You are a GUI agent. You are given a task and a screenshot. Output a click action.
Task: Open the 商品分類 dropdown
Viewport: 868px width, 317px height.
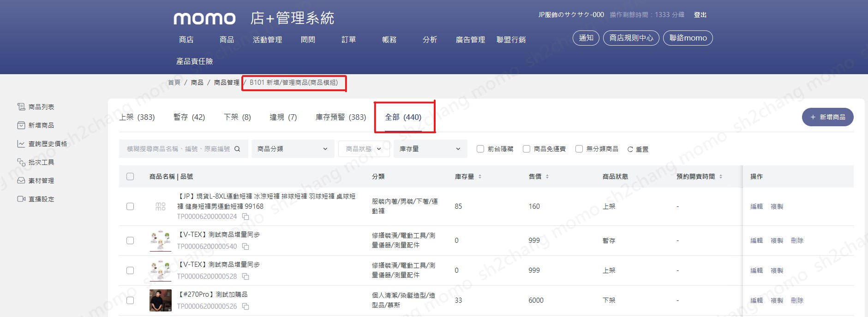tap(293, 149)
